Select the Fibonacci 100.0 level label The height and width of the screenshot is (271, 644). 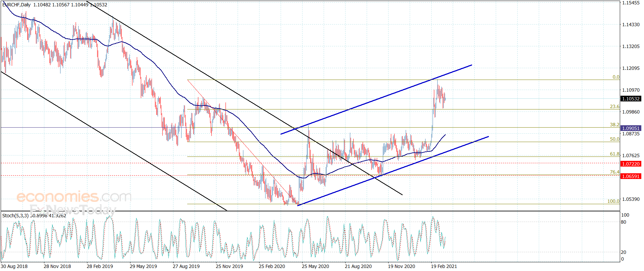[x=613, y=201]
